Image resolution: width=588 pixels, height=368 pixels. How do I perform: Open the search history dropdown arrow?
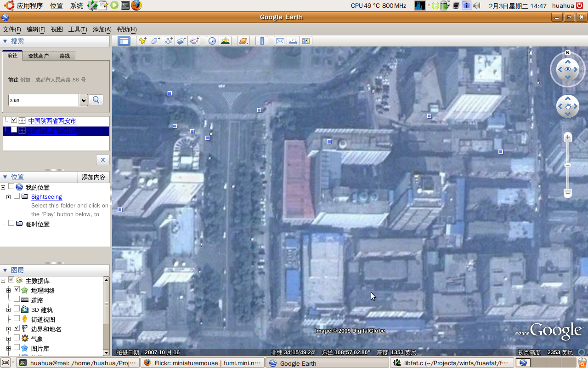tap(83, 100)
